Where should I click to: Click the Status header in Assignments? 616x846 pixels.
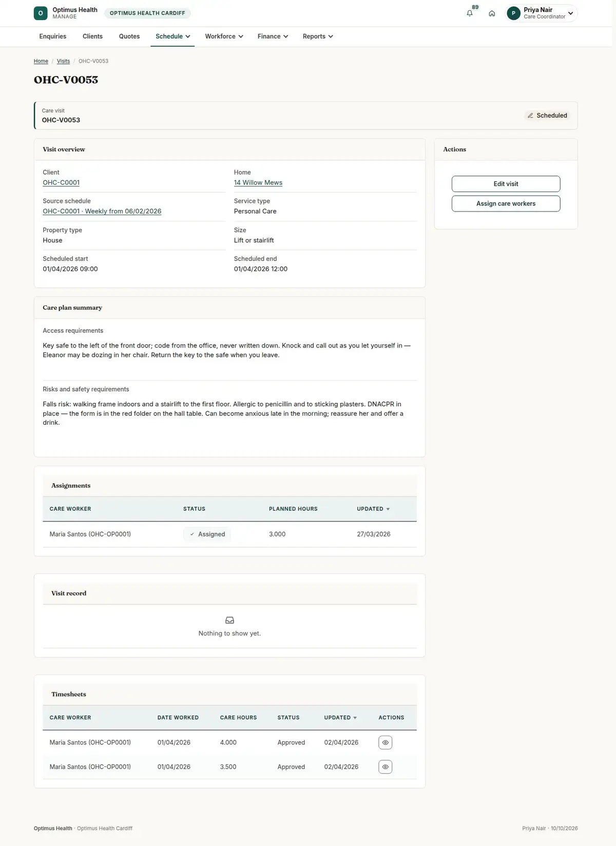(194, 509)
